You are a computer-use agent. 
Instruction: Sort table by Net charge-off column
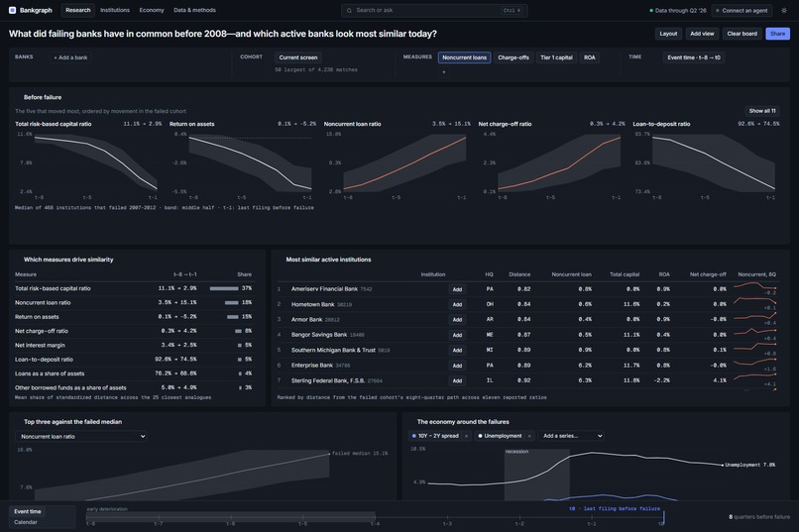(x=708, y=274)
